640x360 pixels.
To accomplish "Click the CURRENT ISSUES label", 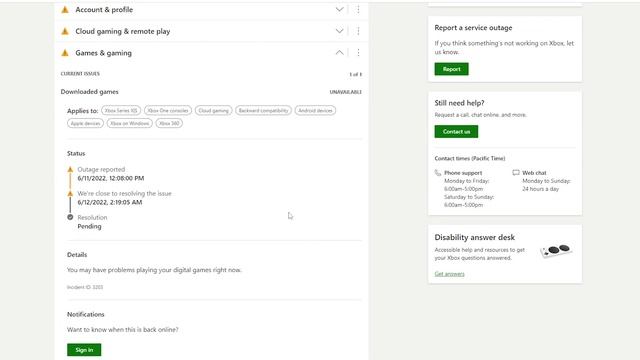I will pyautogui.click(x=80, y=74).
